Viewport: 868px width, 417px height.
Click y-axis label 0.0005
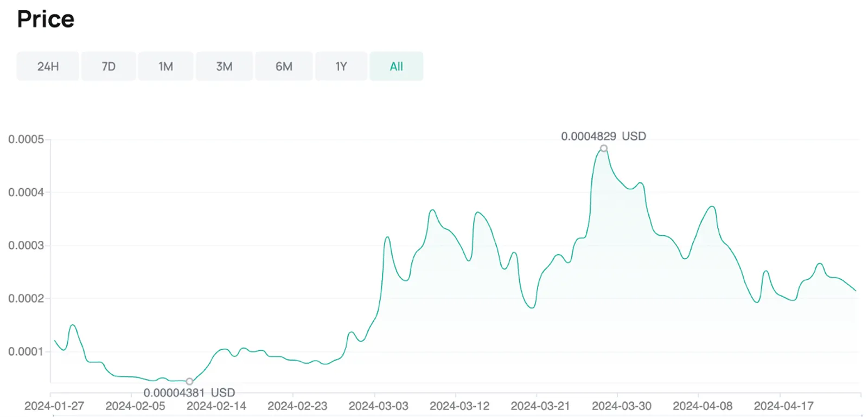click(25, 139)
